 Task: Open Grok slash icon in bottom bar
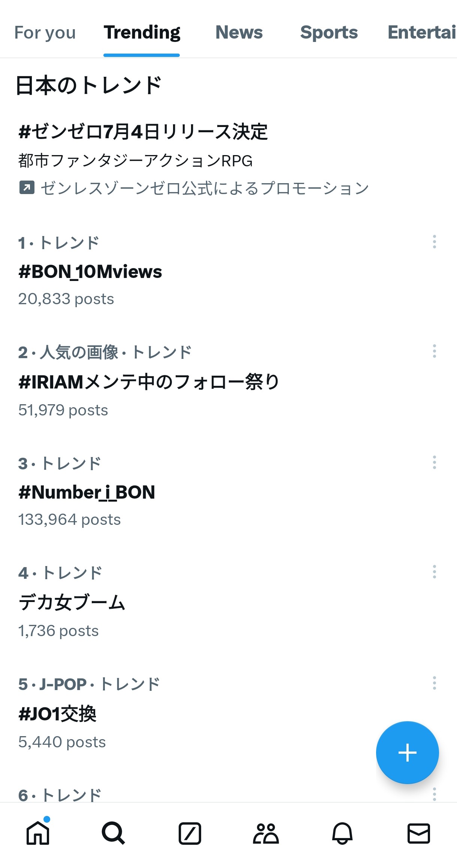(x=190, y=833)
